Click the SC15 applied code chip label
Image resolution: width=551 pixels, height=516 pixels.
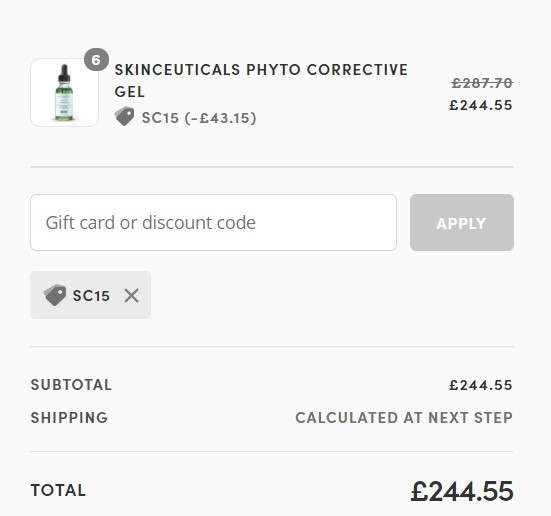[x=91, y=296]
